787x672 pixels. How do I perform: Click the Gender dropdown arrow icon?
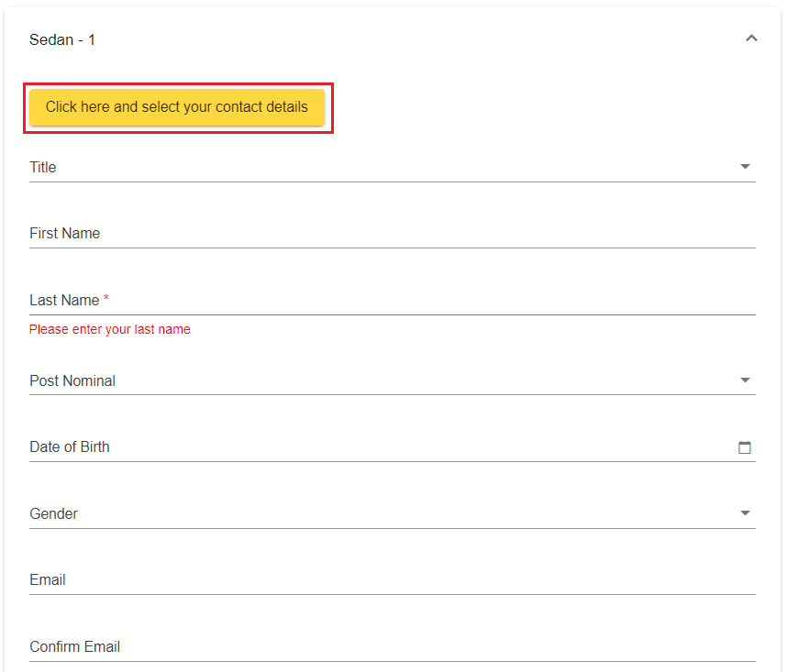pyautogui.click(x=745, y=513)
